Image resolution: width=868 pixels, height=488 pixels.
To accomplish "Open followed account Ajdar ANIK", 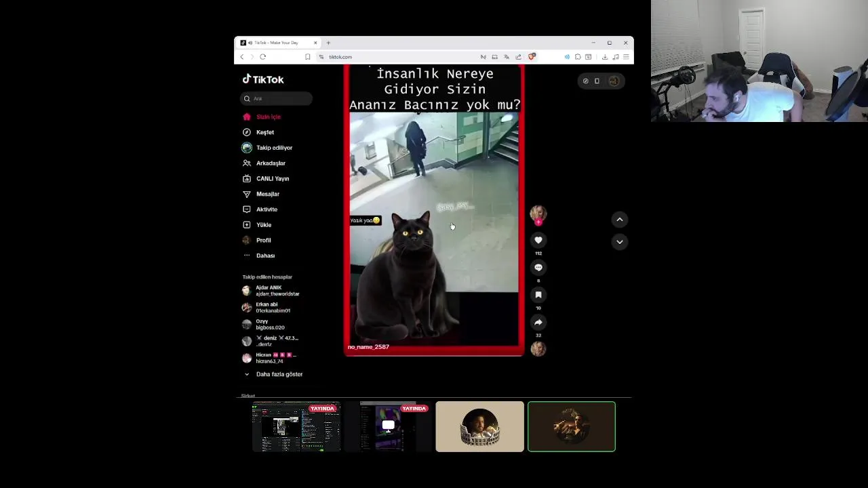I will tap(271, 291).
